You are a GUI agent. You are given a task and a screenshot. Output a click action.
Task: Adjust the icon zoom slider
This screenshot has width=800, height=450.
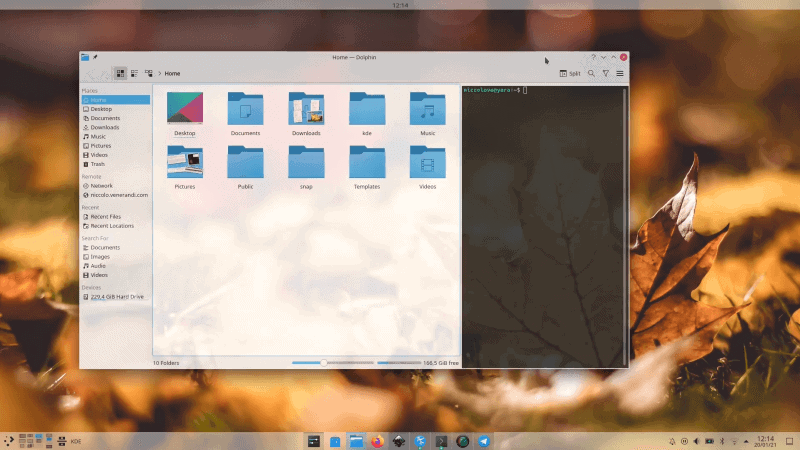tap(323, 363)
